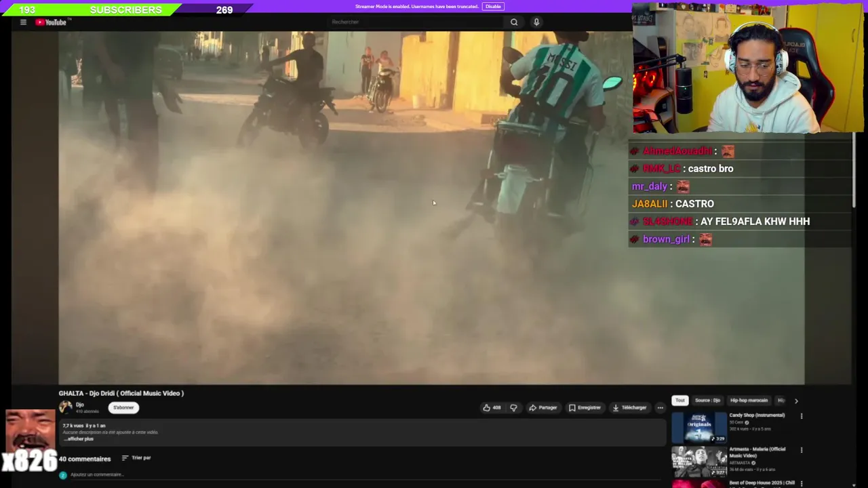868x488 pixels.
Task: Select the Source : Djo chip
Action: coord(707,401)
